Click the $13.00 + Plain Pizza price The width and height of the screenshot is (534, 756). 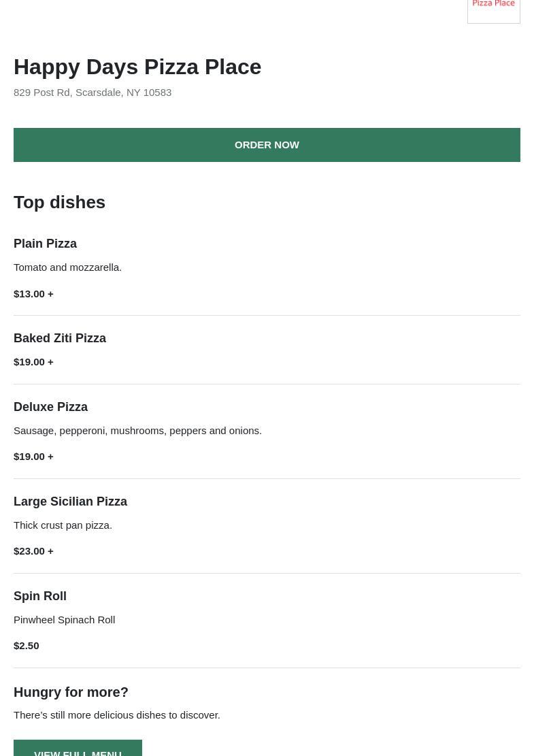[33, 293]
